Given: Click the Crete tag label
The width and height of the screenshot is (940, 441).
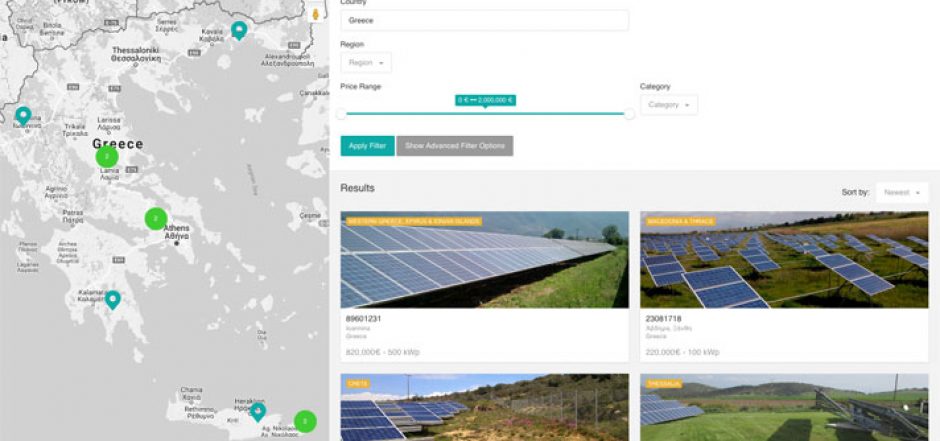Looking at the screenshot, I should tap(357, 383).
